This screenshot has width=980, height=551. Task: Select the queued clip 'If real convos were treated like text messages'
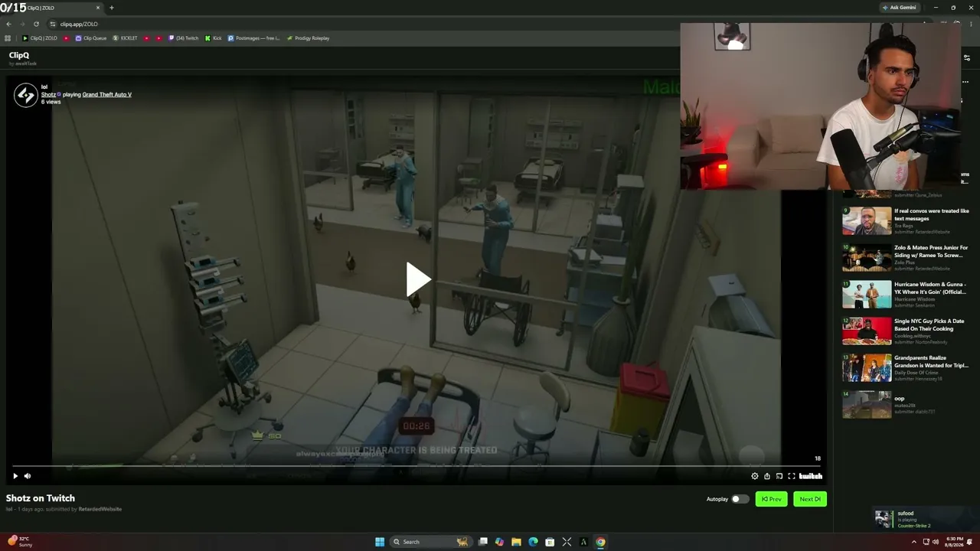click(x=905, y=221)
